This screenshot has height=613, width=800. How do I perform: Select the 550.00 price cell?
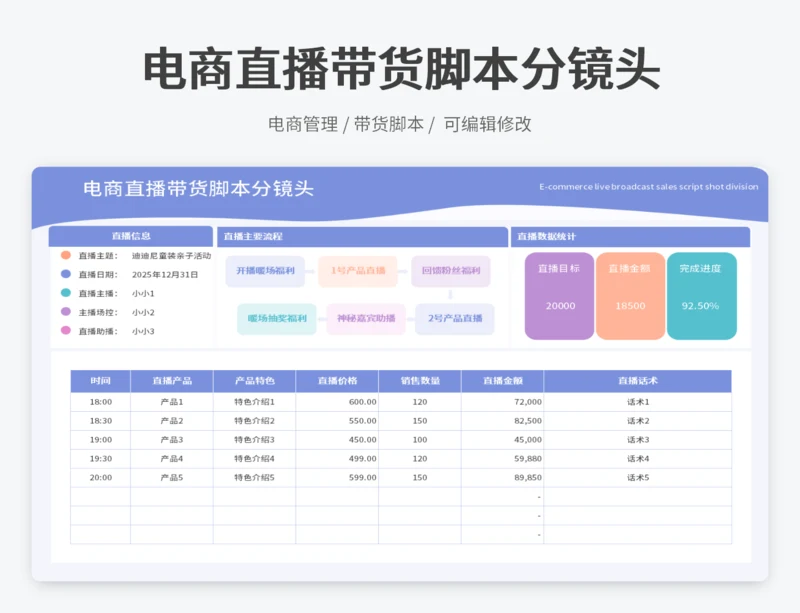coord(337,421)
